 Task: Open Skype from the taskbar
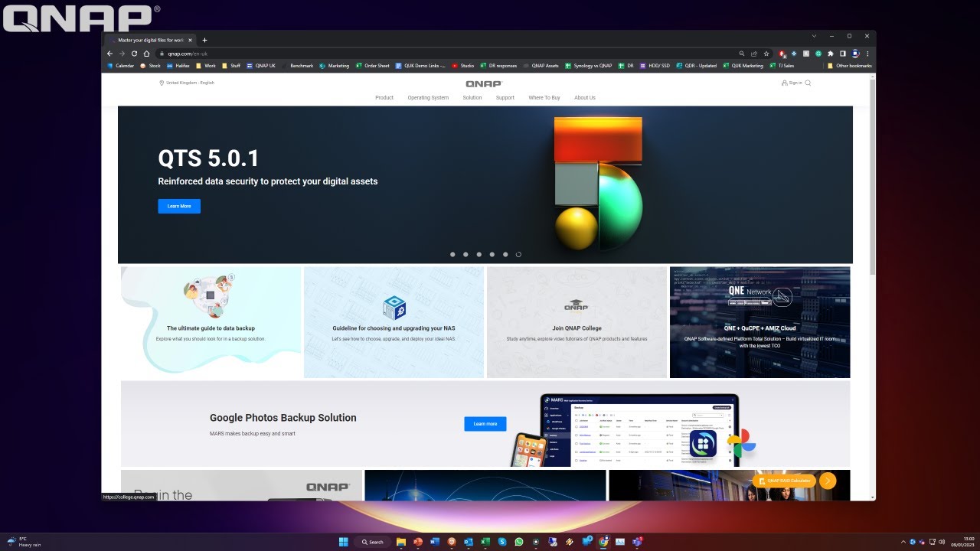502,542
